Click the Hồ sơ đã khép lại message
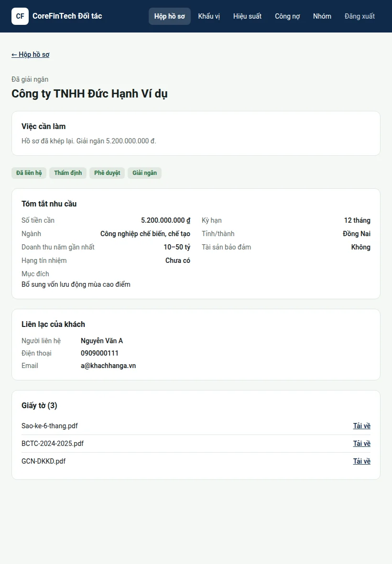Image resolution: width=392 pixels, height=564 pixels. [89, 141]
